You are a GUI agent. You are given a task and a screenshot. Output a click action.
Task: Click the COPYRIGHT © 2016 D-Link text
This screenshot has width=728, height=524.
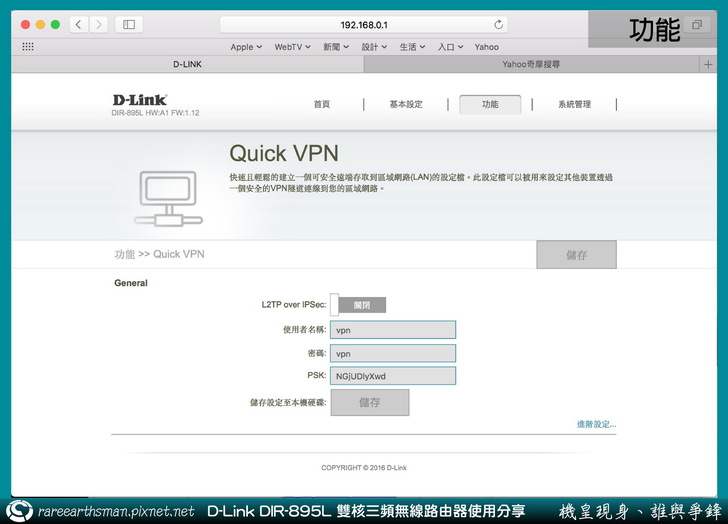tap(364, 468)
